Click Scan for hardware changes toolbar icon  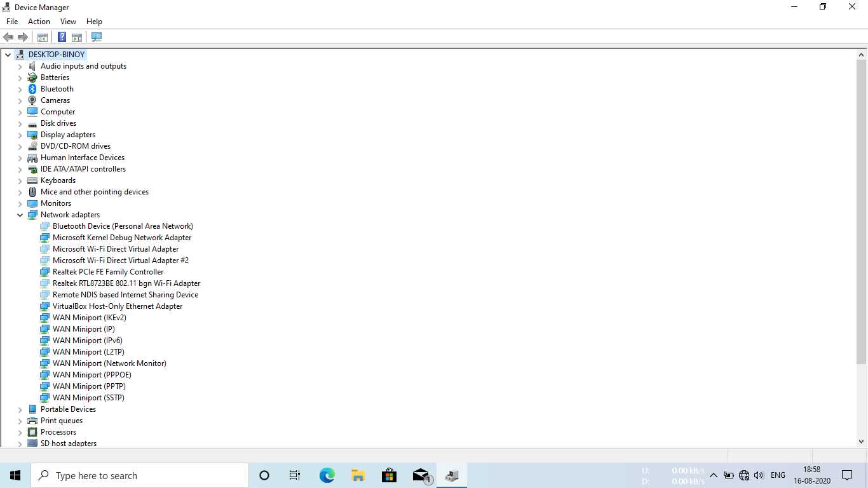pos(97,37)
